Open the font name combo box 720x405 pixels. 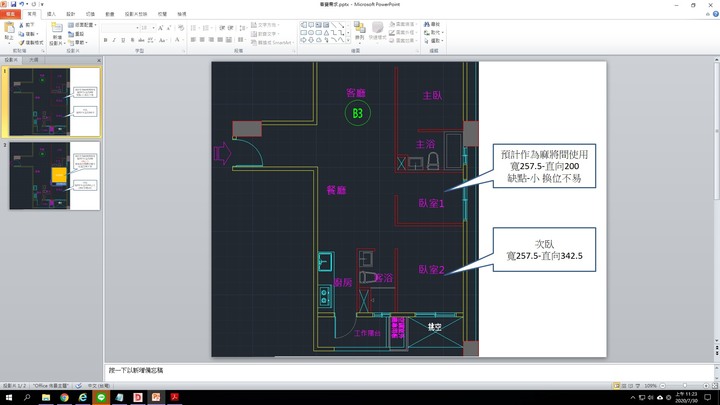120,28
